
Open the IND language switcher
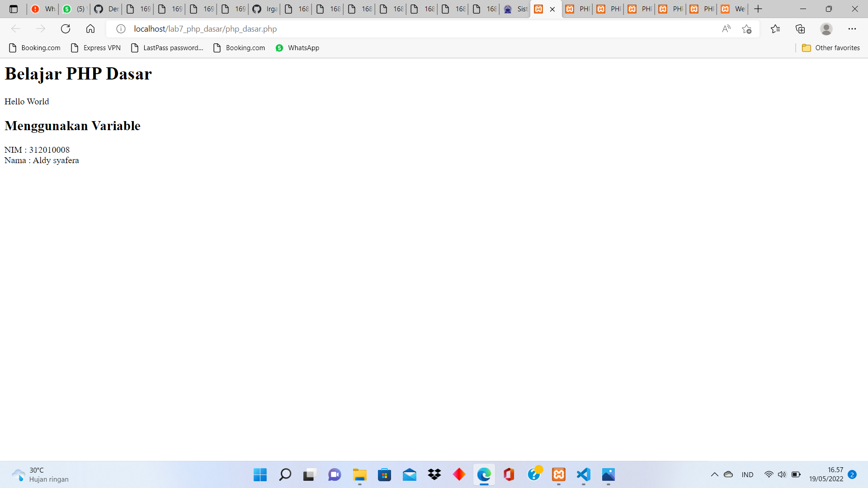click(748, 474)
